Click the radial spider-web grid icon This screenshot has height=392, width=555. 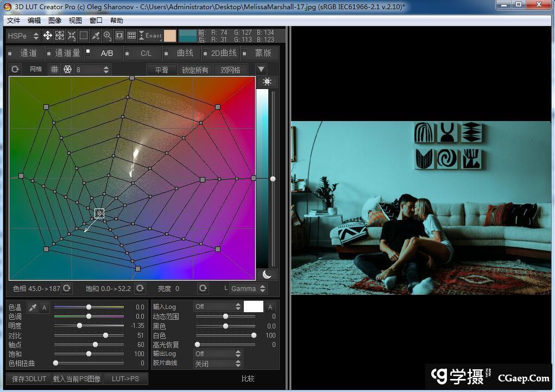(67, 69)
